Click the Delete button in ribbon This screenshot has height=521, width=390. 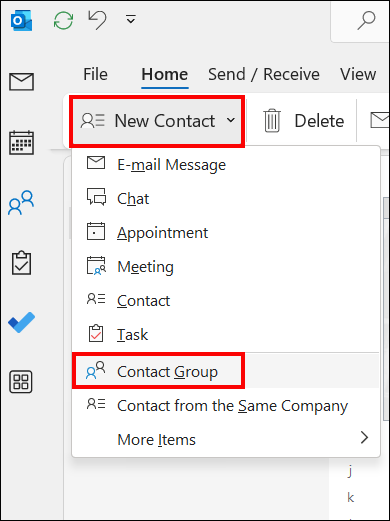click(x=304, y=121)
